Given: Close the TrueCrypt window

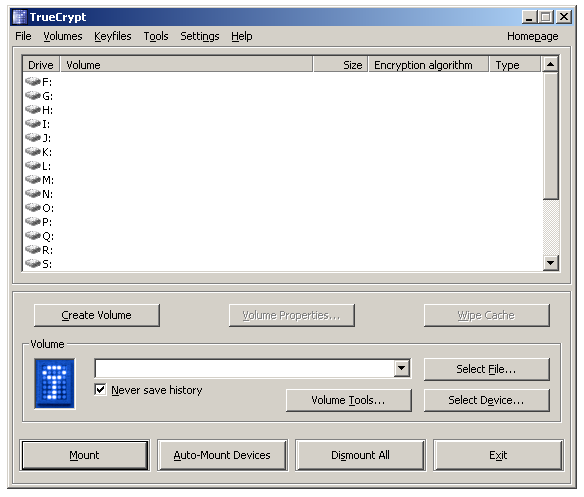Looking at the screenshot, I should point(564,17).
